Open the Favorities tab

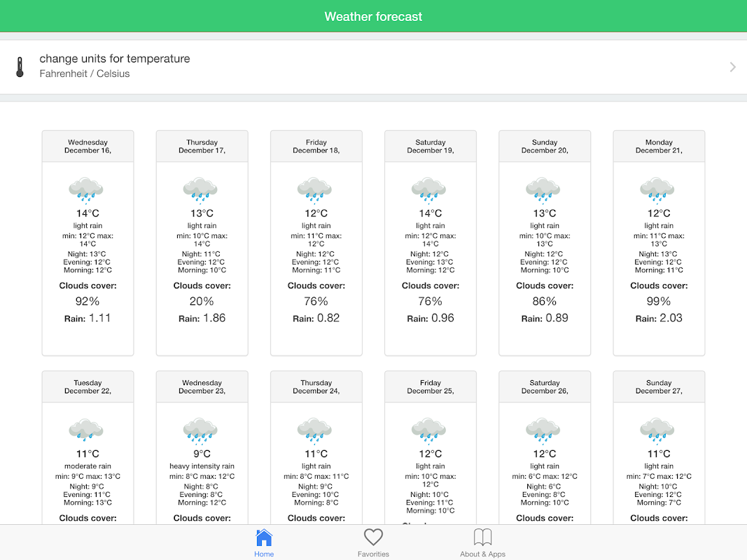point(373,543)
